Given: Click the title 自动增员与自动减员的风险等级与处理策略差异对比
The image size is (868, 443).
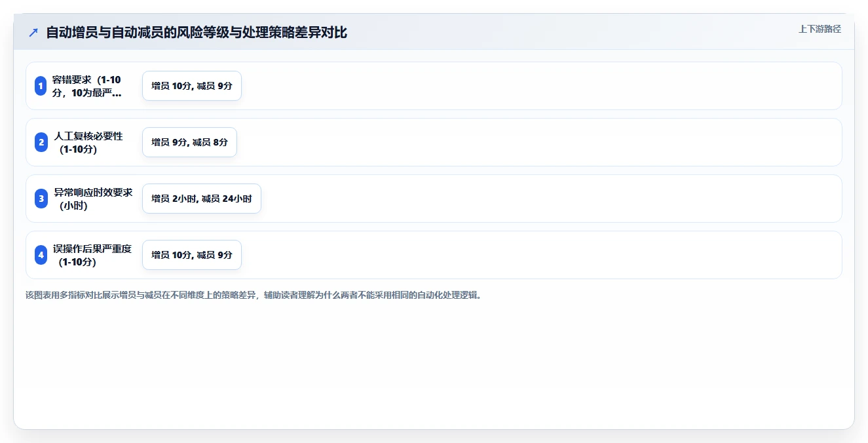Looking at the screenshot, I should [x=197, y=32].
